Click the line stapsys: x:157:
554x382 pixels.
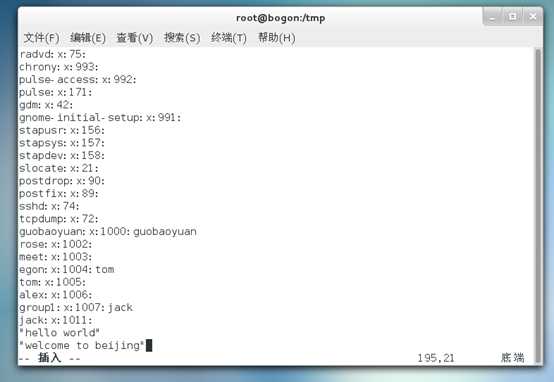pyautogui.click(x=62, y=143)
